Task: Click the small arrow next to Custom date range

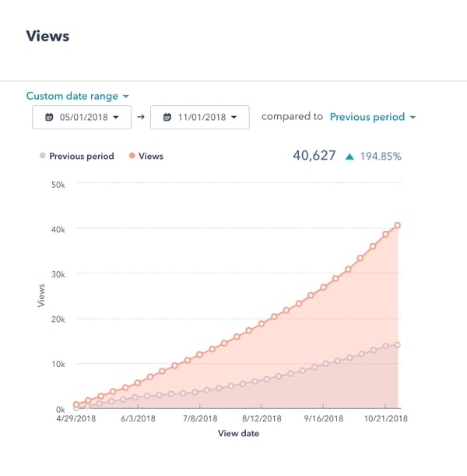Action: tap(126, 97)
